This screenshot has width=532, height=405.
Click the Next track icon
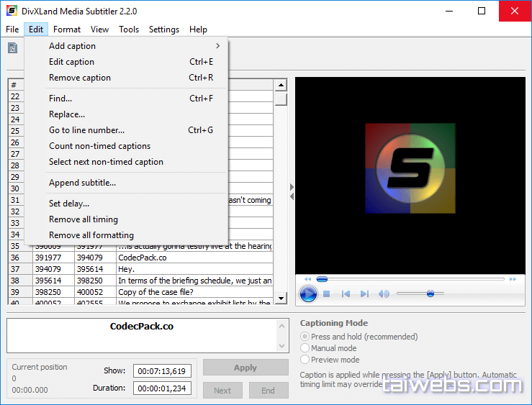pos(364,293)
